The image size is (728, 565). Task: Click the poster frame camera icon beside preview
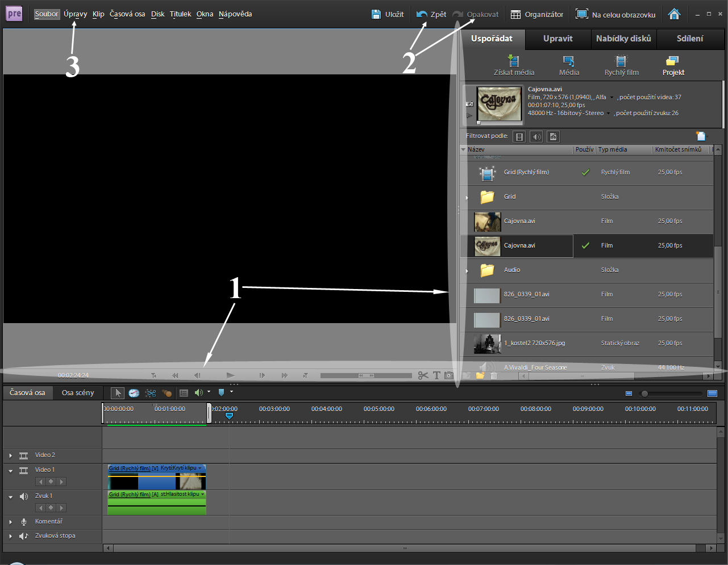click(469, 104)
